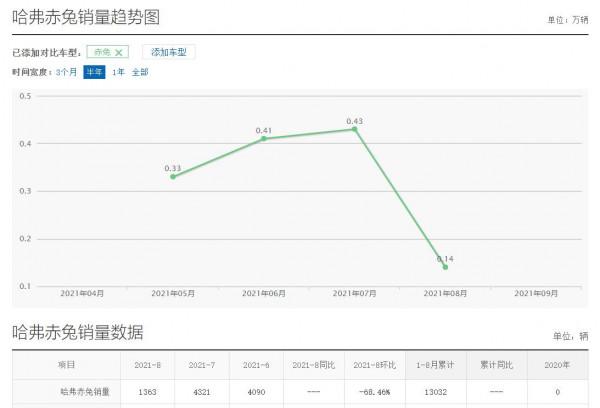600x408 pixels.
Task: Click the 4321 sales cell
Action: [x=202, y=392]
